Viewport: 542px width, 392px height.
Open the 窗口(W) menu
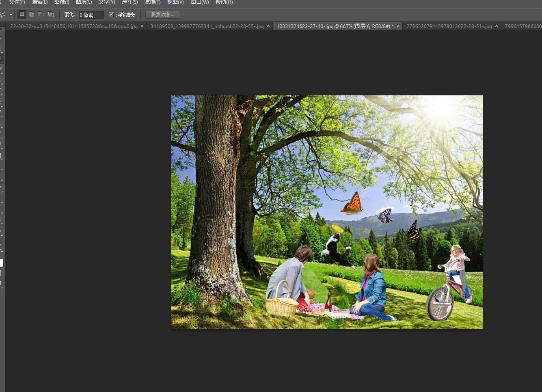(x=200, y=2)
